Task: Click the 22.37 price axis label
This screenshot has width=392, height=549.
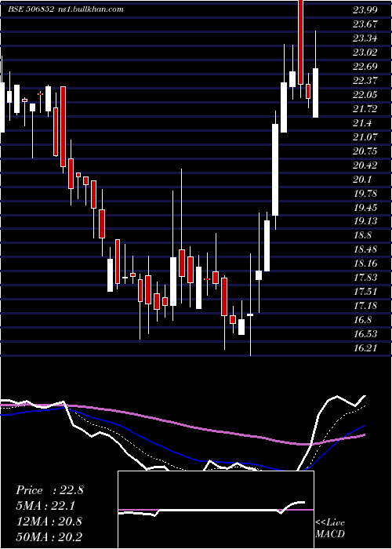Action: (365, 81)
